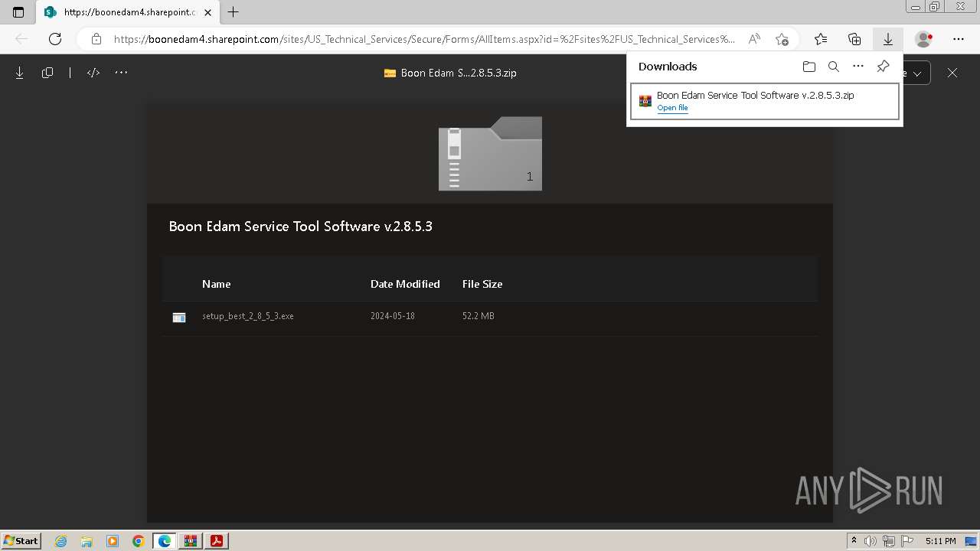Click Edge toolbar Downloads button
980x551 pixels.
point(888,39)
